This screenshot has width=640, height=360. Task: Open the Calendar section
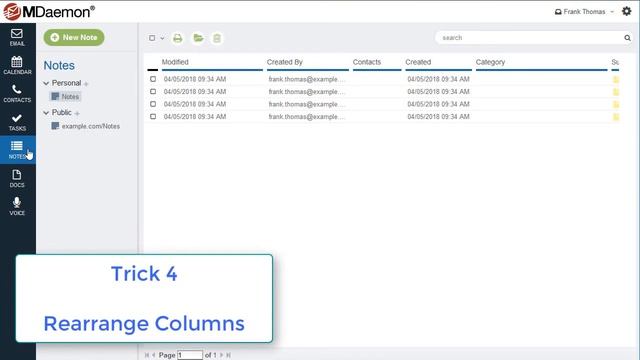tap(17, 65)
